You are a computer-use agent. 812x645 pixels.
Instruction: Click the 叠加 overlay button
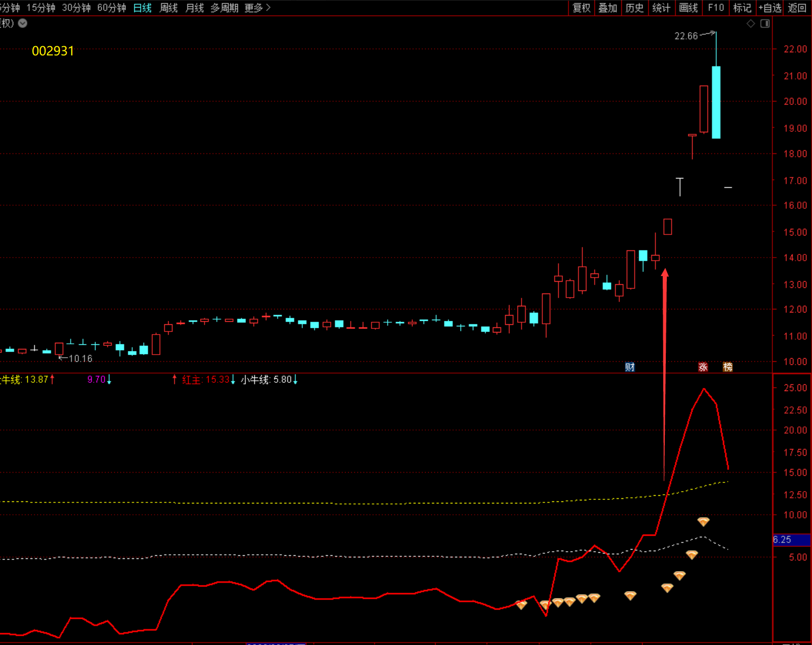[x=608, y=8]
